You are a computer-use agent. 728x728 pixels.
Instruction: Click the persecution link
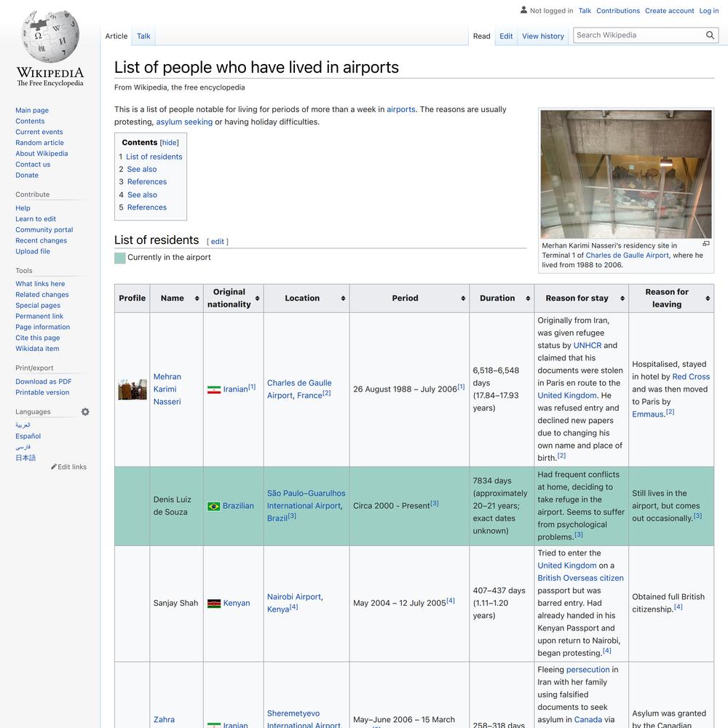pos(587,670)
